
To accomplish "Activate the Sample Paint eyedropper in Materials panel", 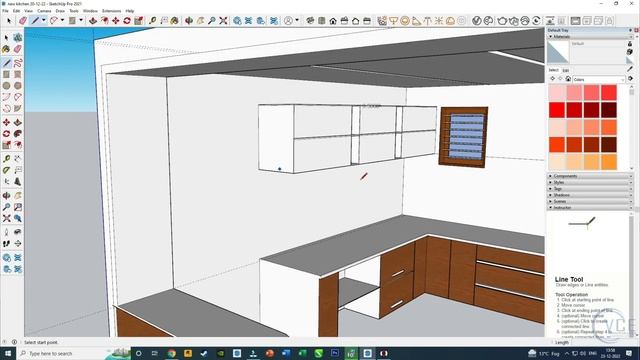I will click(x=630, y=69).
